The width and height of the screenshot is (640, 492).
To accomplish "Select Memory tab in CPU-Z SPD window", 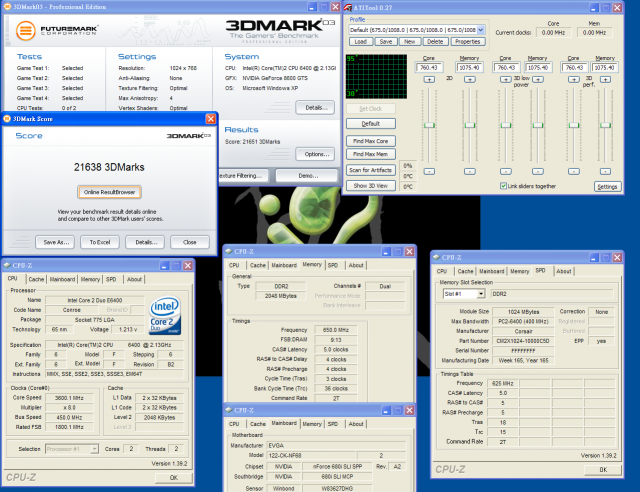I will point(519,271).
